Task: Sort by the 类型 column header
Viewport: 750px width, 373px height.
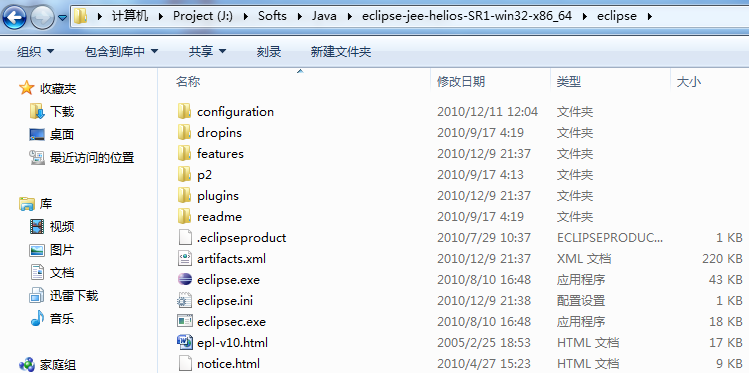Action: coord(569,81)
